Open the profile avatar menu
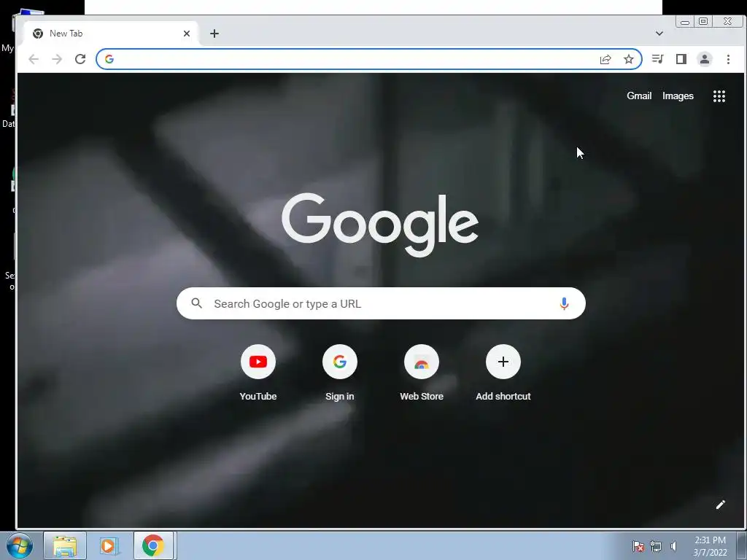The image size is (747, 560). tap(705, 59)
